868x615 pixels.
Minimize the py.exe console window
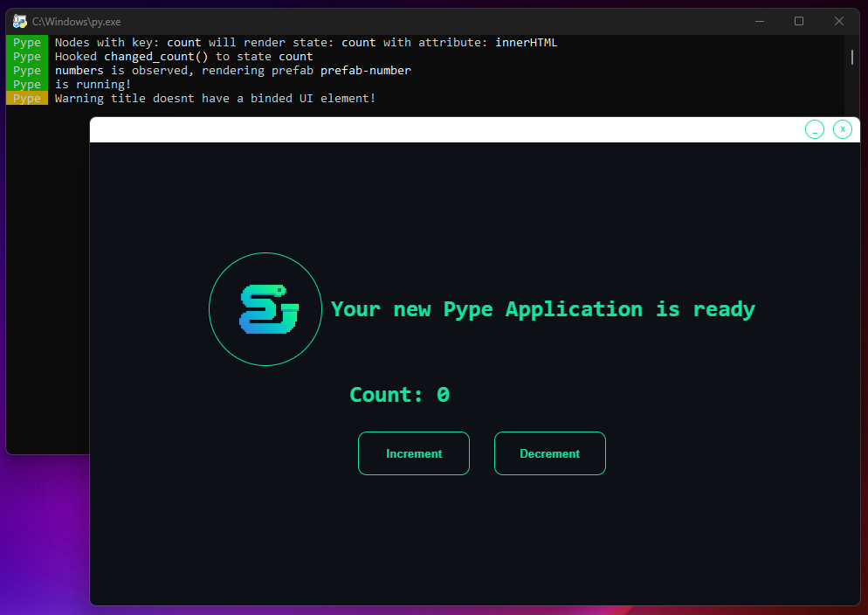click(x=760, y=21)
